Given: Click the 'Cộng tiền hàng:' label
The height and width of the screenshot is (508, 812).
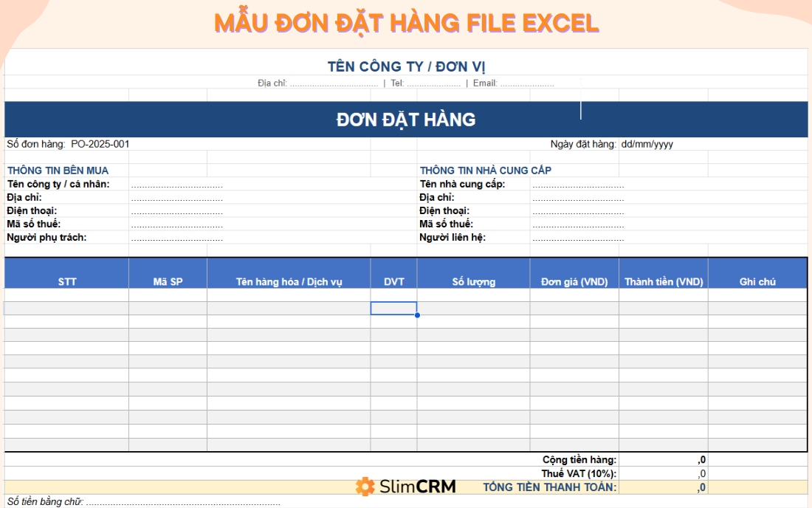Looking at the screenshot, I should (579, 460).
